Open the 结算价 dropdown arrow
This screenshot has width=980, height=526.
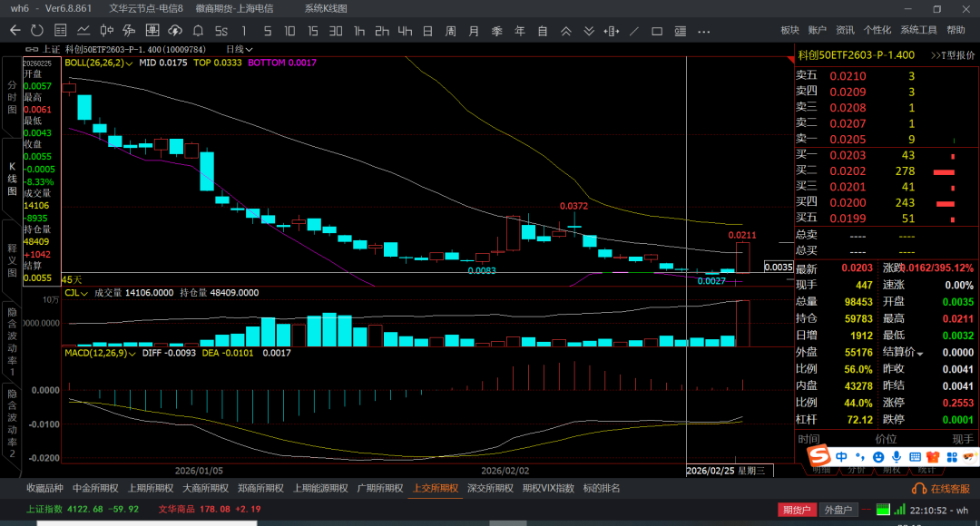tap(920, 353)
